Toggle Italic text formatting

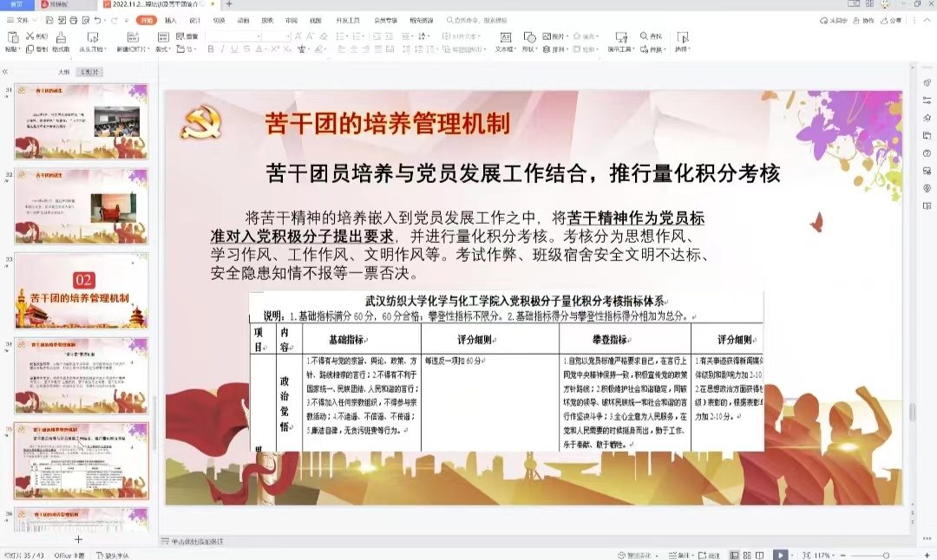222,49
